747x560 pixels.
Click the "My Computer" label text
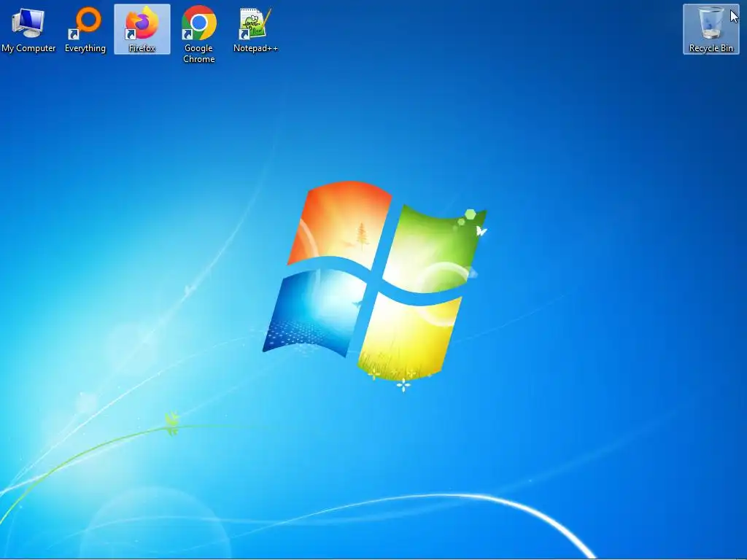[x=28, y=48]
